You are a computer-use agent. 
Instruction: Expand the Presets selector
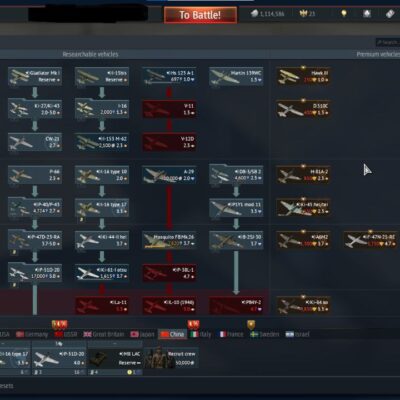pos(7,386)
